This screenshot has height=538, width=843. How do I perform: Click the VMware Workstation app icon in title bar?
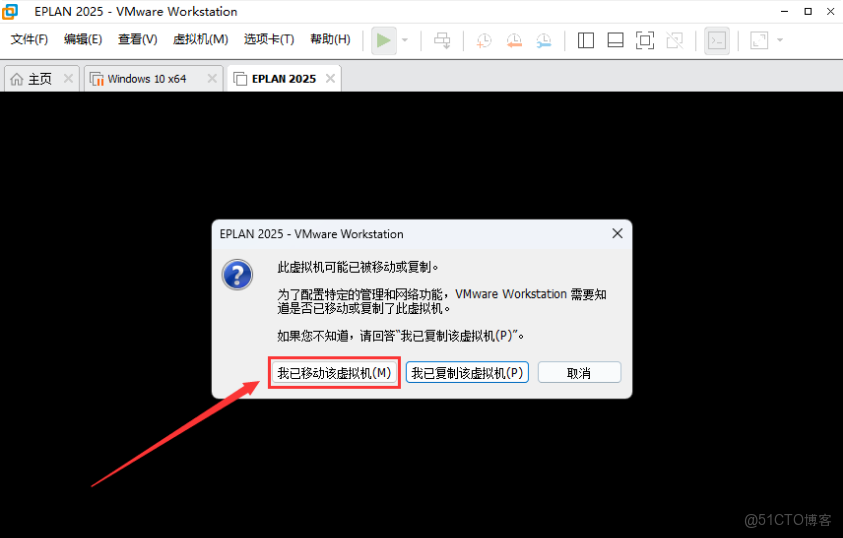(x=10, y=11)
